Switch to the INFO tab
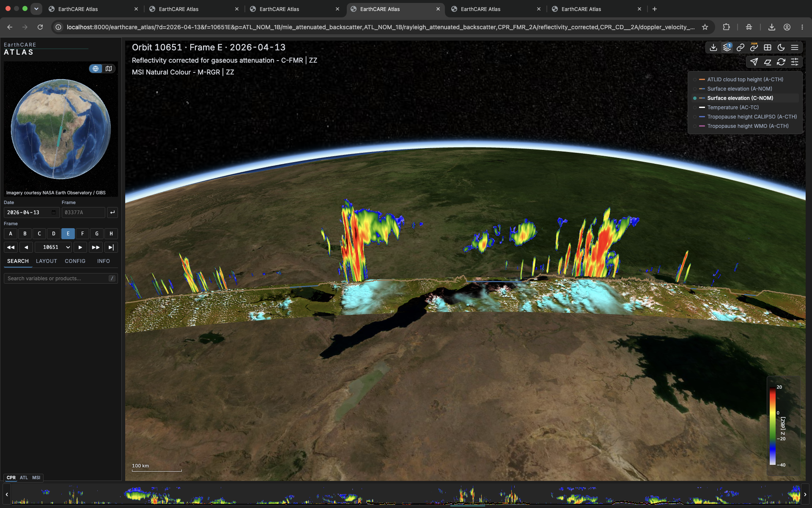 (x=104, y=261)
